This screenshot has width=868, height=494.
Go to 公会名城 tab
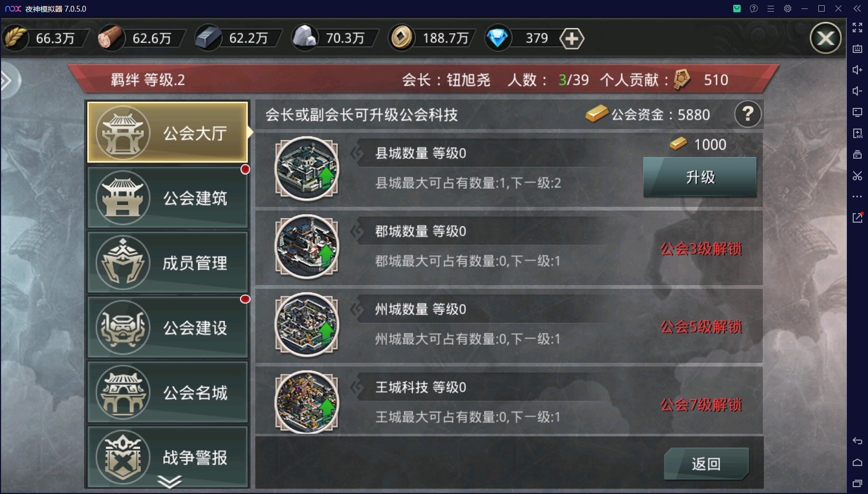[x=168, y=392]
